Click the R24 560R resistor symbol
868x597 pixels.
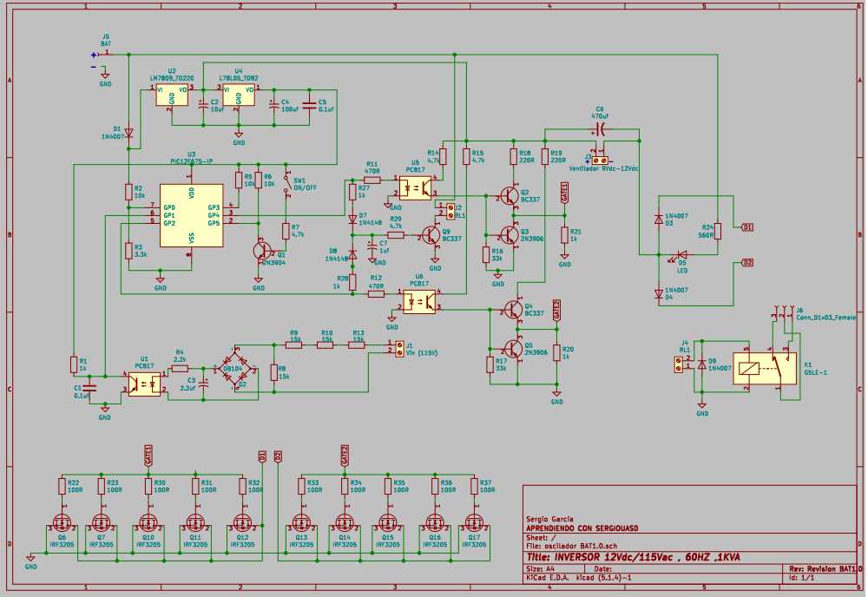point(718,231)
